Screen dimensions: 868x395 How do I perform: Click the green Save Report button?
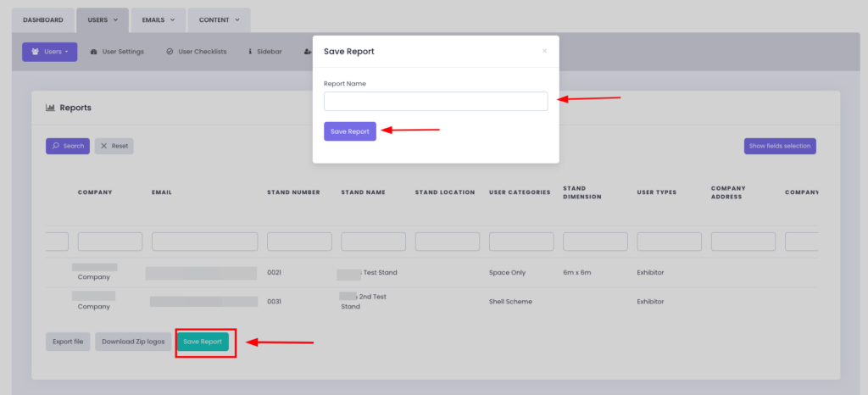coord(203,342)
